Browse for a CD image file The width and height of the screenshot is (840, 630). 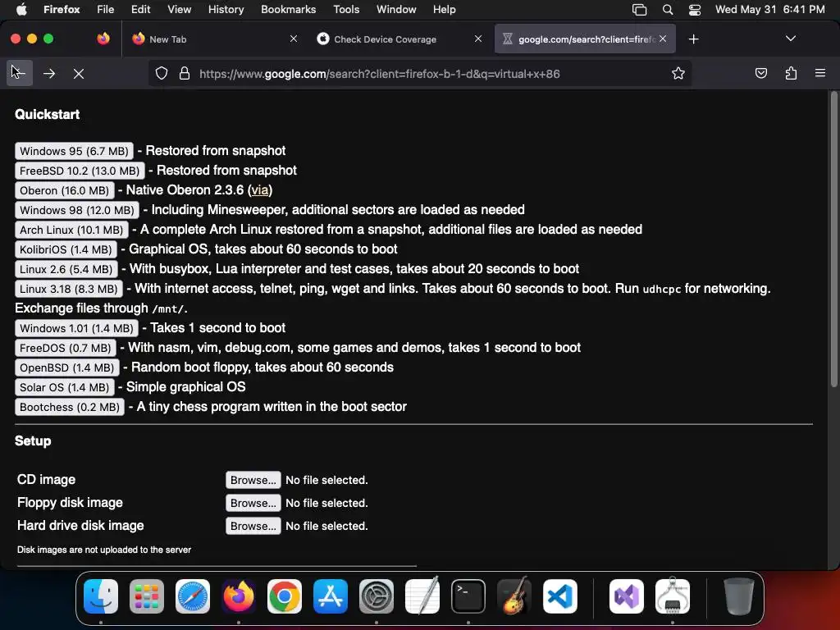tap(253, 480)
